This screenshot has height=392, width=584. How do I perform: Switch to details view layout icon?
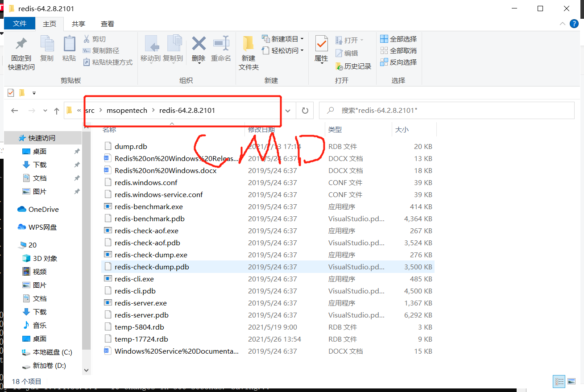tap(559, 381)
